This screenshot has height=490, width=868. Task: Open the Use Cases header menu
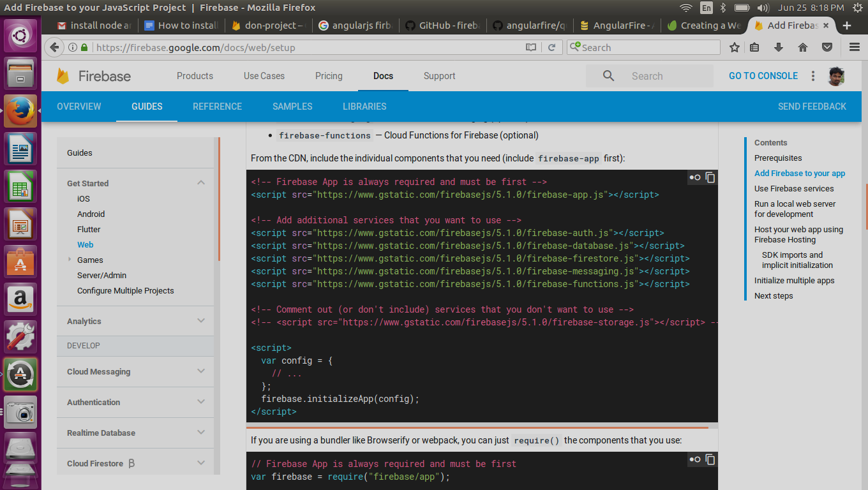click(264, 76)
